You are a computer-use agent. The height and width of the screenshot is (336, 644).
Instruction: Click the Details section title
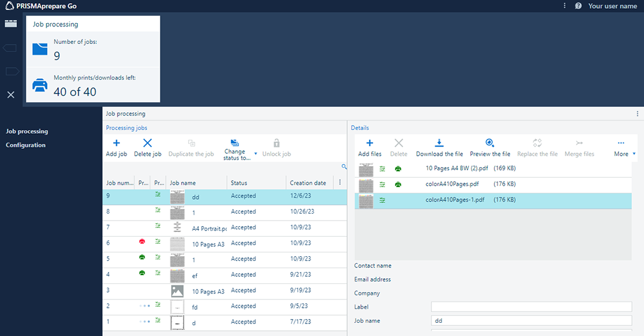click(x=360, y=128)
